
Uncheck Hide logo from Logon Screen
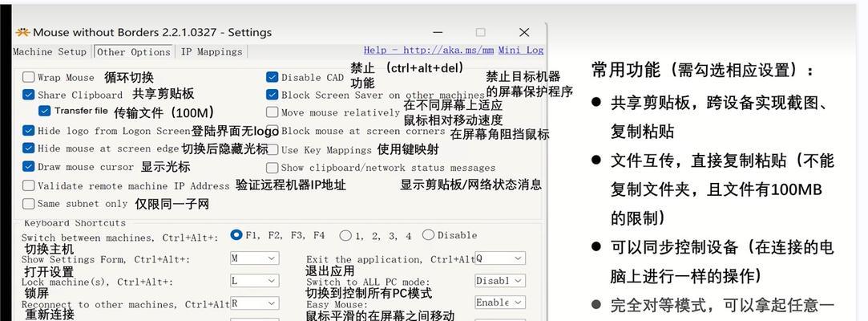pyautogui.click(x=29, y=131)
